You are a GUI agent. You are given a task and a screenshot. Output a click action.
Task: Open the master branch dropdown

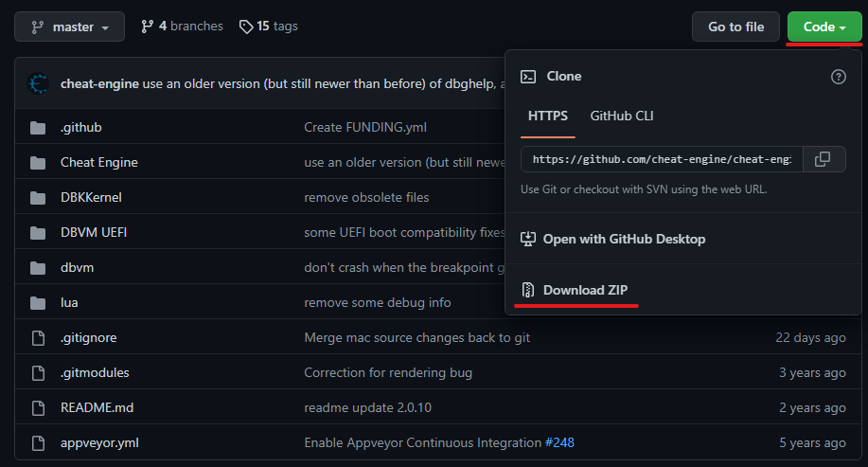point(70,27)
